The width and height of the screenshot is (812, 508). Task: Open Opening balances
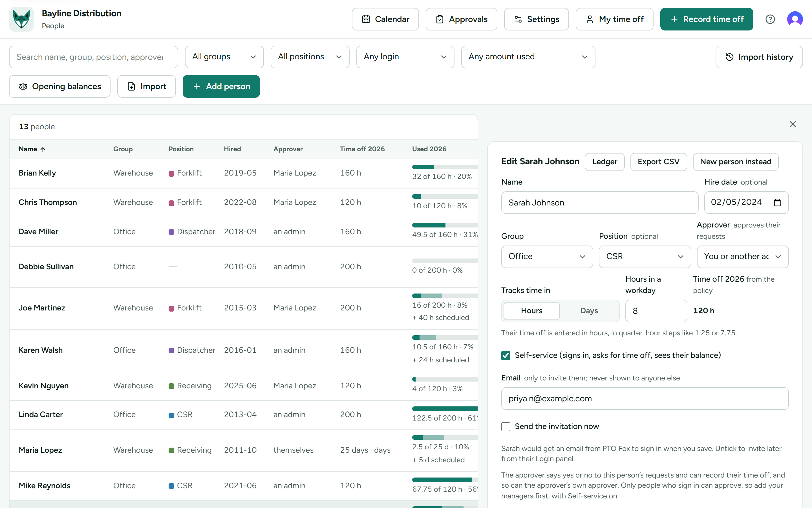click(60, 86)
